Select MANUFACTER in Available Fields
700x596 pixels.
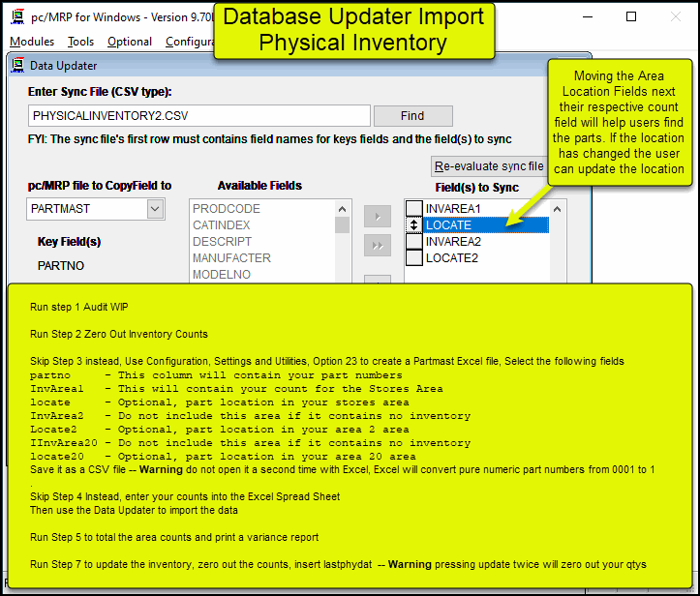[x=231, y=258]
